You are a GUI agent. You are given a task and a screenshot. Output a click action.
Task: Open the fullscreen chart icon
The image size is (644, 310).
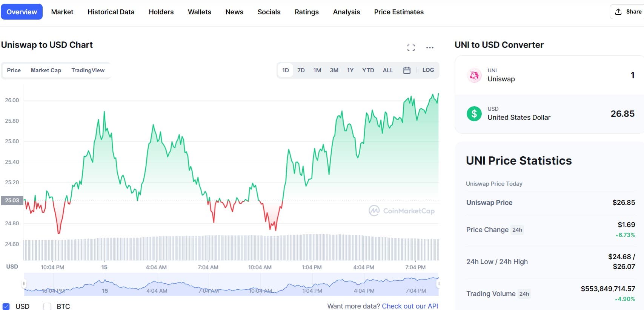coord(411,47)
